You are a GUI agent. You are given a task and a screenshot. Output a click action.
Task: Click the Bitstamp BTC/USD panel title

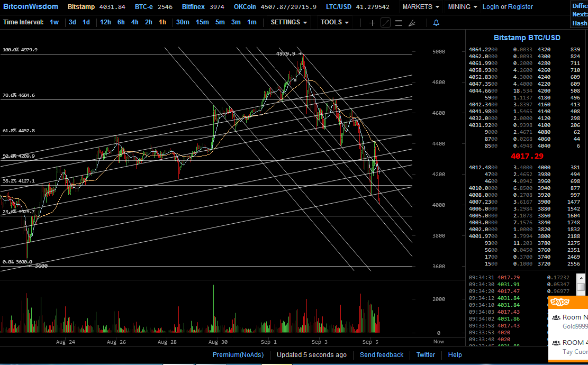point(527,38)
